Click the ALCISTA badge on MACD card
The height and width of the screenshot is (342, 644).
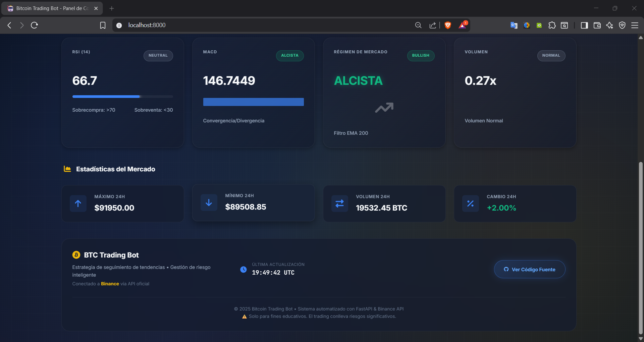290,56
